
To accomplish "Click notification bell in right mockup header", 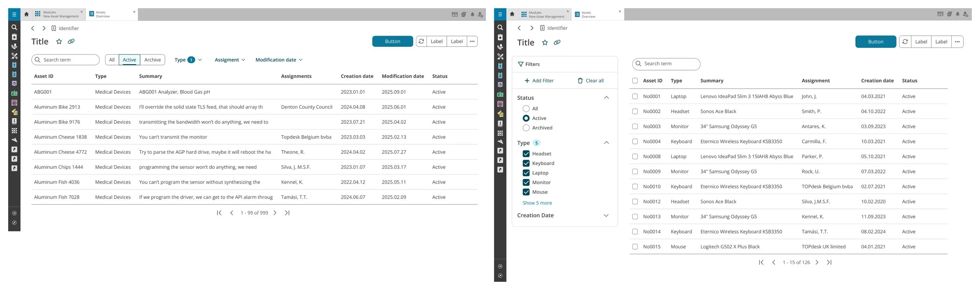I will (958, 14).
